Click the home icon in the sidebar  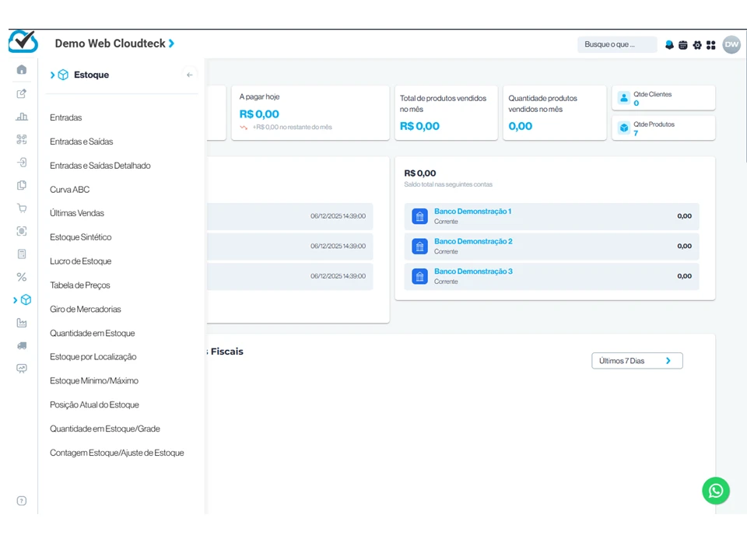22,70
